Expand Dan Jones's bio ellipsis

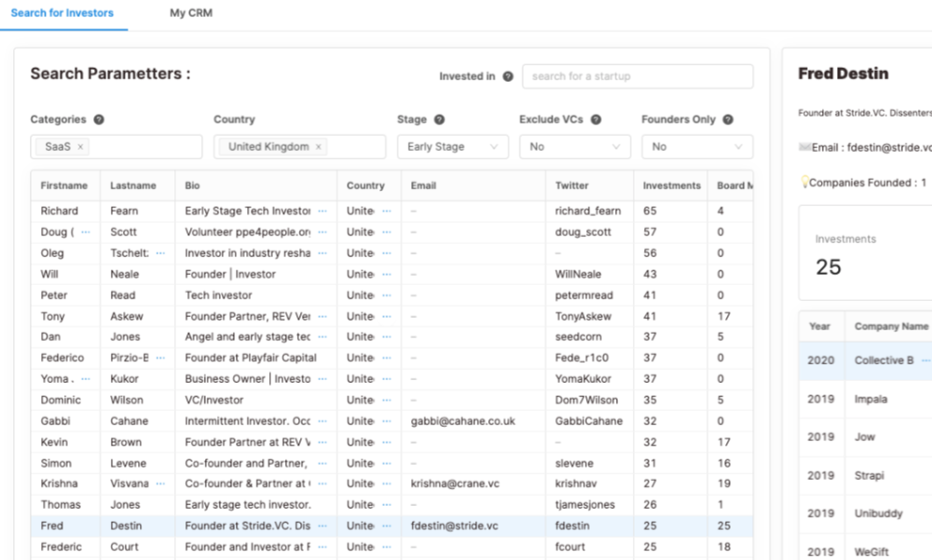click(322, 336)
